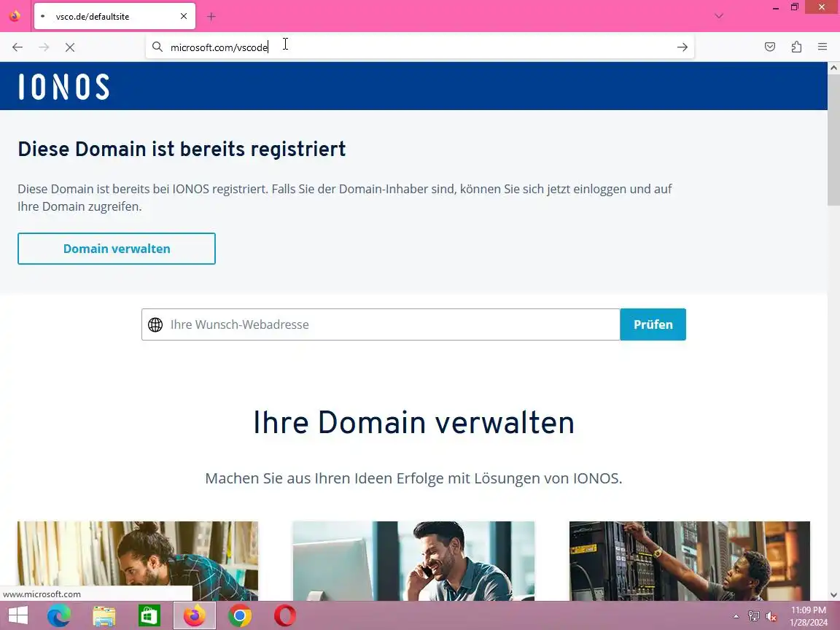Click scrollbar up arrow
The image size is (840, 630).
pos(833,68)
